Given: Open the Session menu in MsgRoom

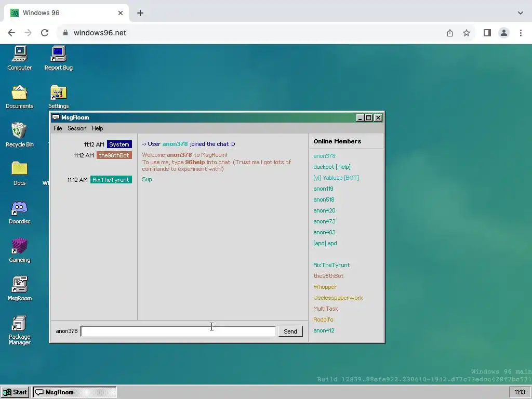Looking at the screenshot, I should tap(77, 128).
